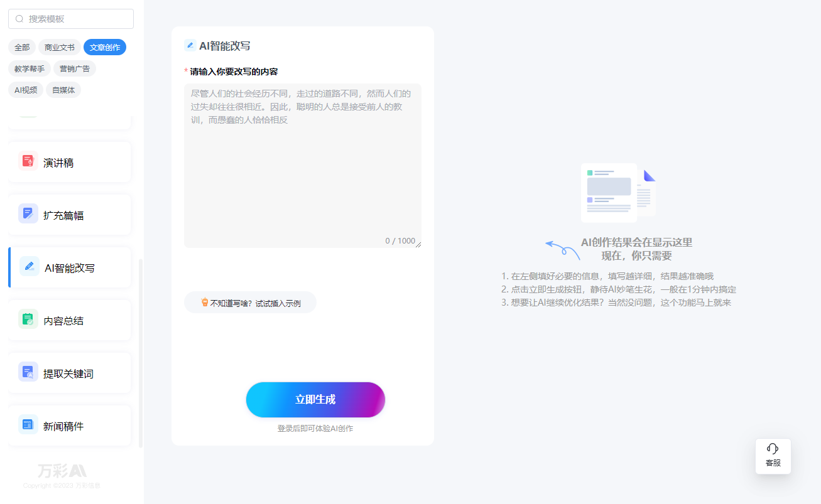Click the lightbulb icon in example hint
Screen dimensions: 821x504
pyautogui.click(x=204, y=303)
